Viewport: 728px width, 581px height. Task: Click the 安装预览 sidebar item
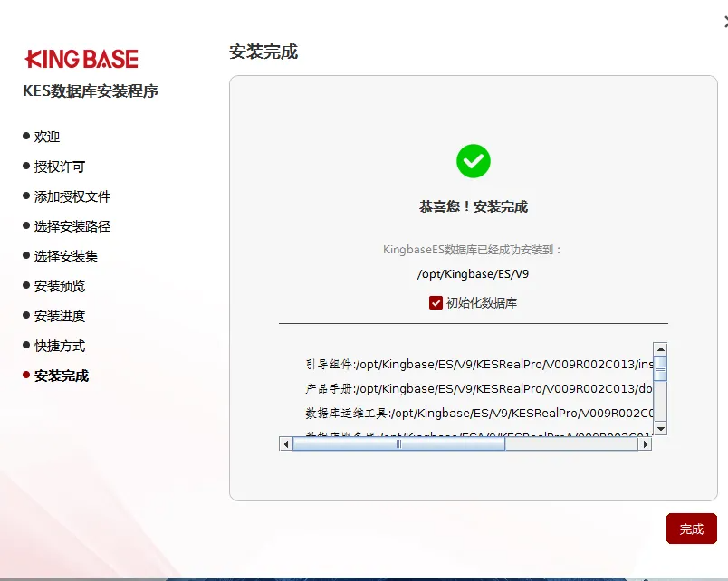click(x=60, y=286)
